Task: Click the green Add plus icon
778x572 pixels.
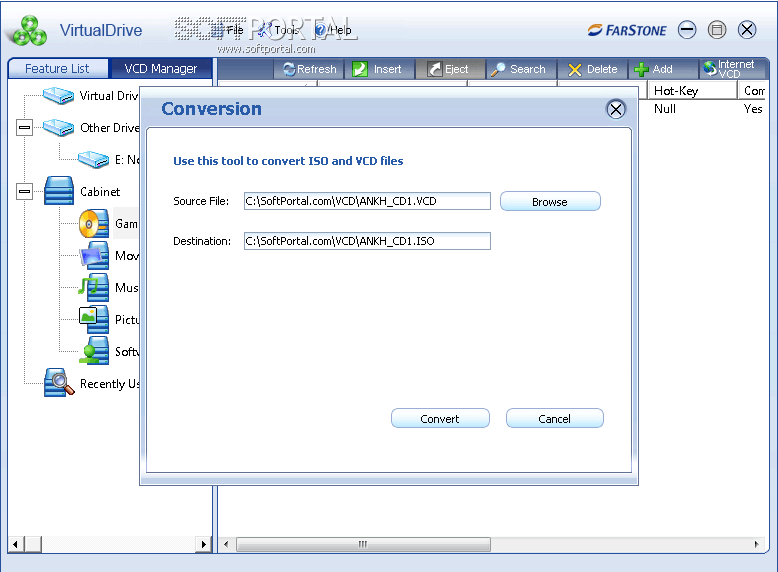Action: coord(641,69)
